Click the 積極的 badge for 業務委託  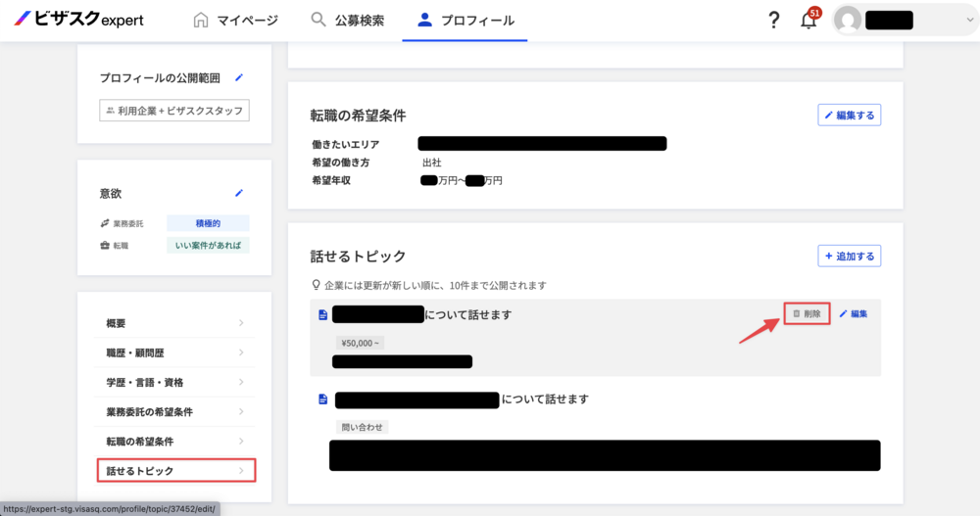tap(208, 223)
